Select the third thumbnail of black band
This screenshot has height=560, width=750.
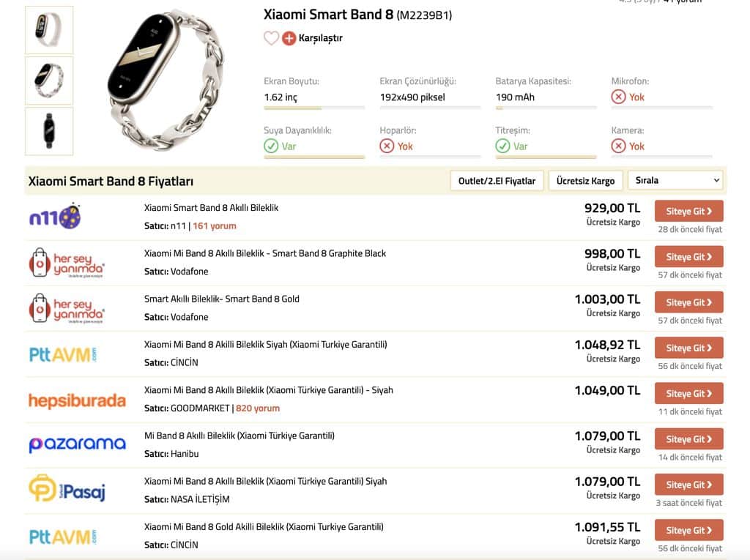(x=49, y=131)
